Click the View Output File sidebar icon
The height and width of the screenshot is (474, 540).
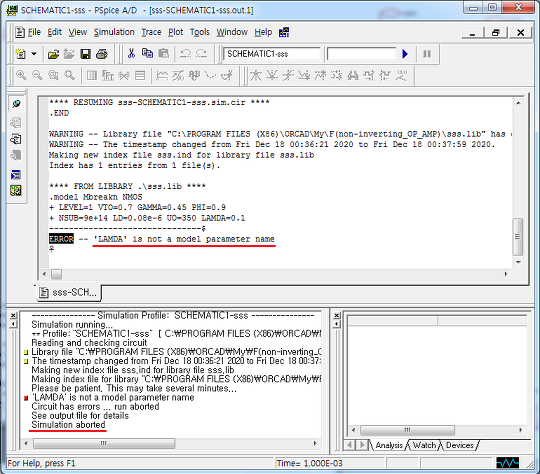pyautogui.click(x=16, y=139)
